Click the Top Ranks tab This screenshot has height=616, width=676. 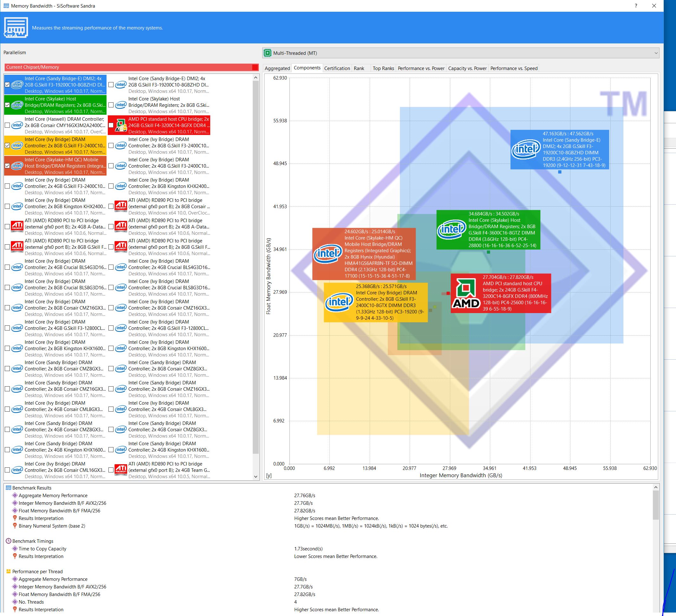click(x=383, y=68)
